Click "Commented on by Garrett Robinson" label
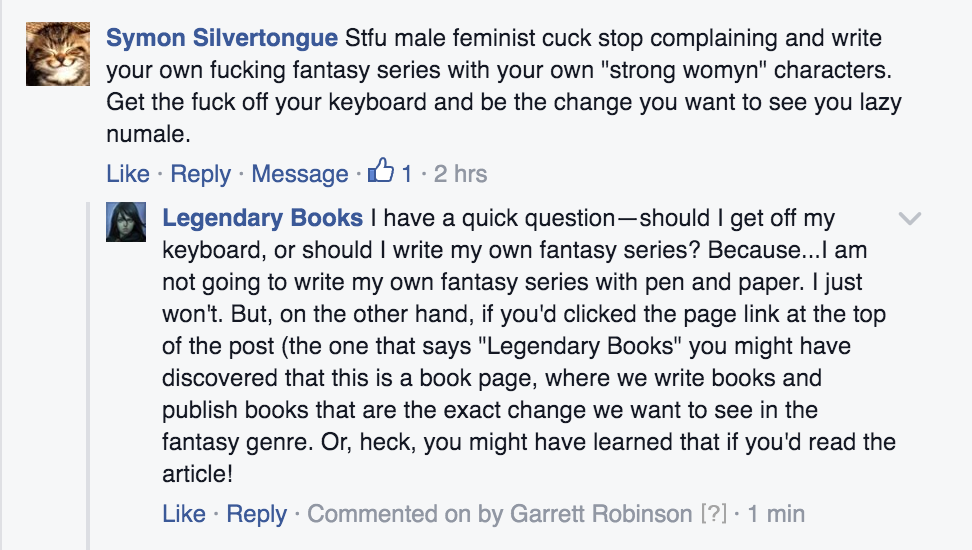Image resolution: width=972 pixels, height=550 pixels. pyautogui.click(x=499, y=514)
